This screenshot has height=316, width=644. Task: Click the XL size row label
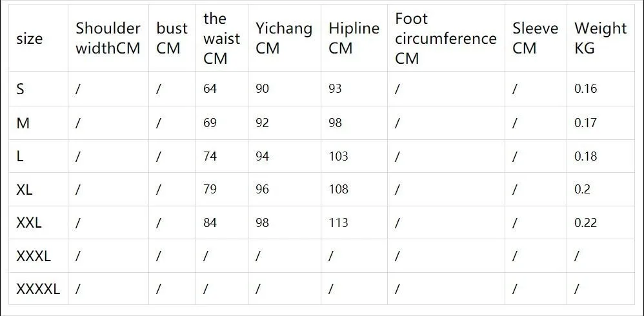(x=25, y=190)
